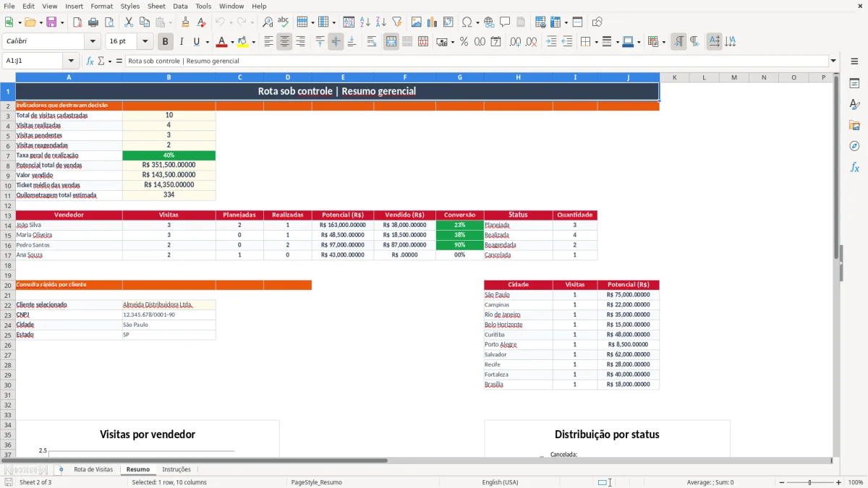
Task: Click the Export as PDF icon
Action: click(x=77, y=22)
